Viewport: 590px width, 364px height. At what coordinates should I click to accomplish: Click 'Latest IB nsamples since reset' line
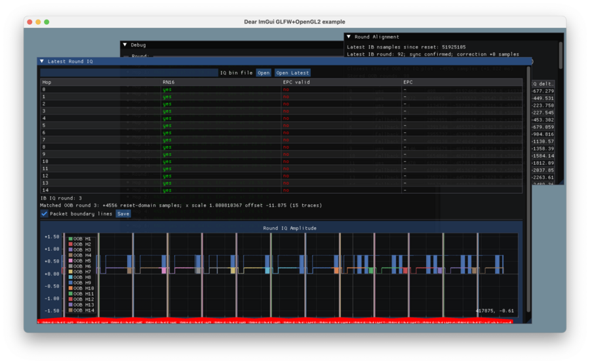[406, 47]
